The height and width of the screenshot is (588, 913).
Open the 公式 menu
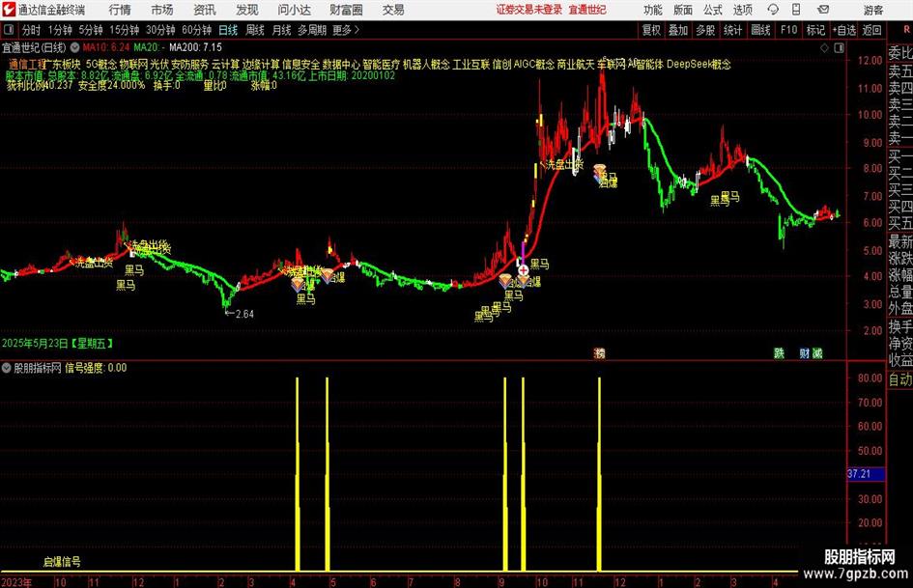(713, 10)
